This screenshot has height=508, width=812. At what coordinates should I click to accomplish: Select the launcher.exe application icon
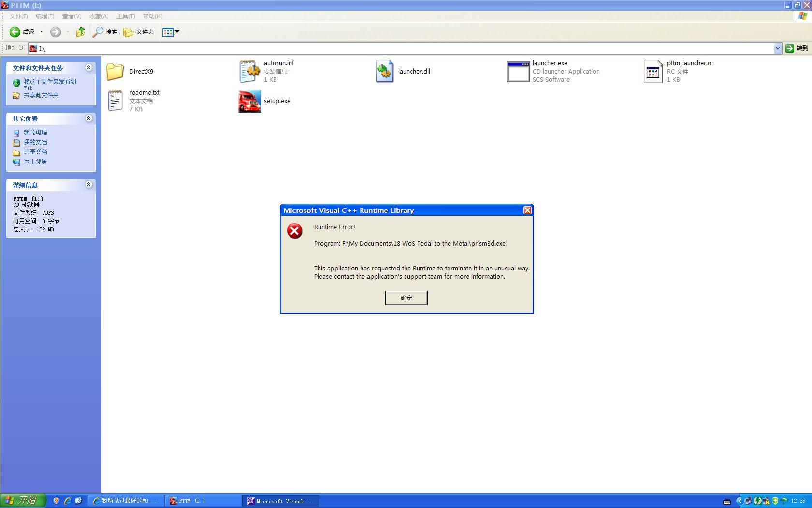point(518,72)
